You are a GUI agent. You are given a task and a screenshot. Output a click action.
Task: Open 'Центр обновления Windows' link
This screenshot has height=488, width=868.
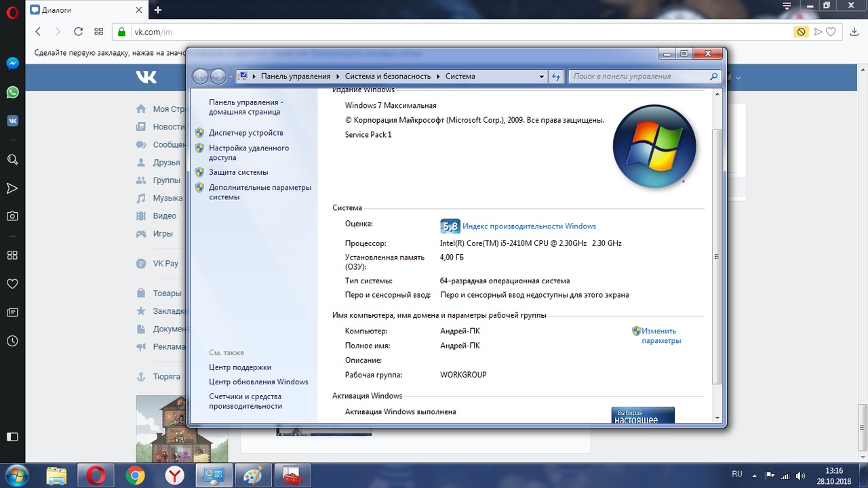pyautogui.click(x=258, y=382)
